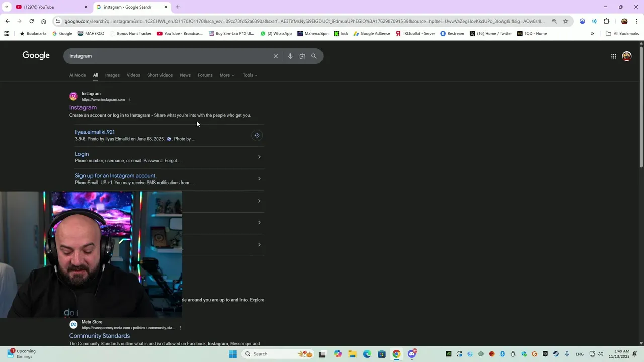Open Copilot from taskbar
Screen dimensions: 644x362
coord(338,354)
